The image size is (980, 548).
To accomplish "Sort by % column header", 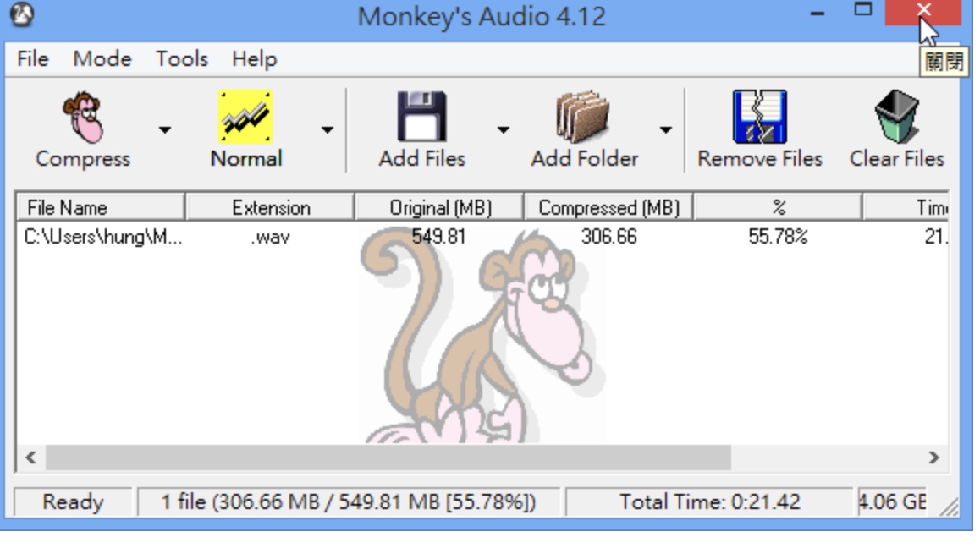I will [x=778, y=207].
